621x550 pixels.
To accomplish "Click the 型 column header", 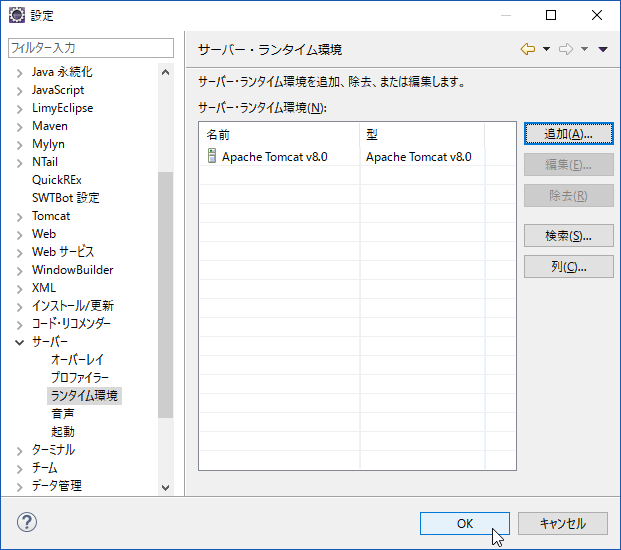I will tap(422, 135).
